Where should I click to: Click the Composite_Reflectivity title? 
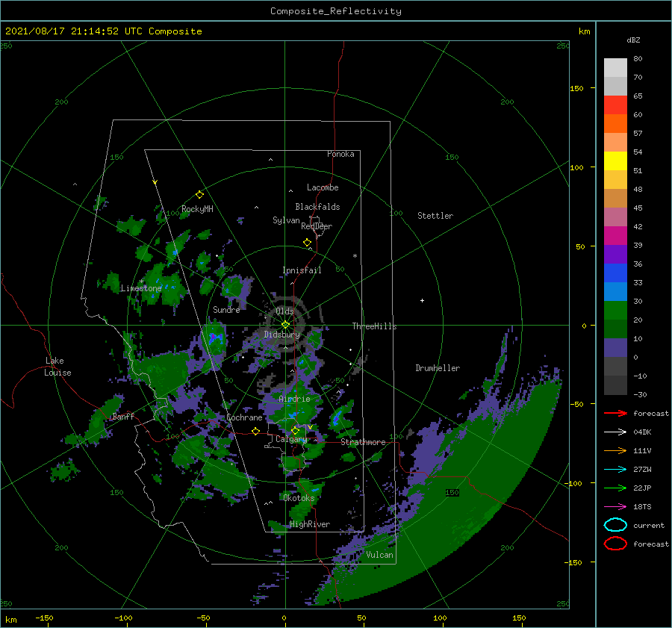(335, 11)
